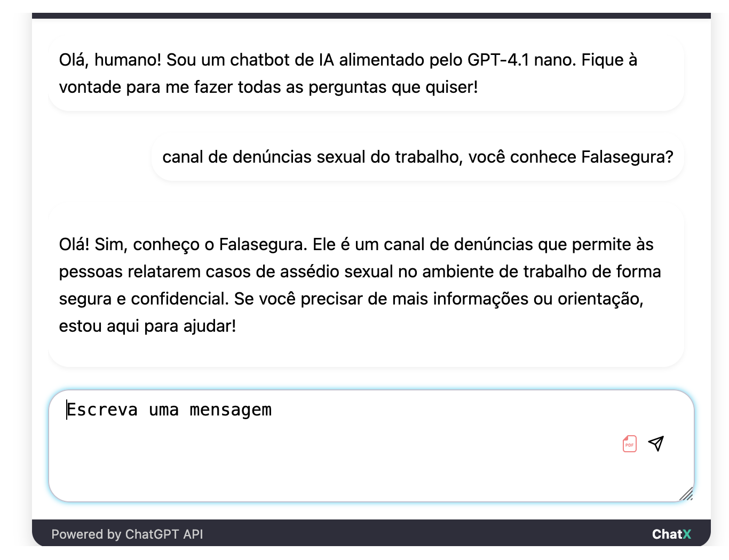Click "estou aqui para ajudar!" text
Screen dimensions: 729x560
pos(147,326)
